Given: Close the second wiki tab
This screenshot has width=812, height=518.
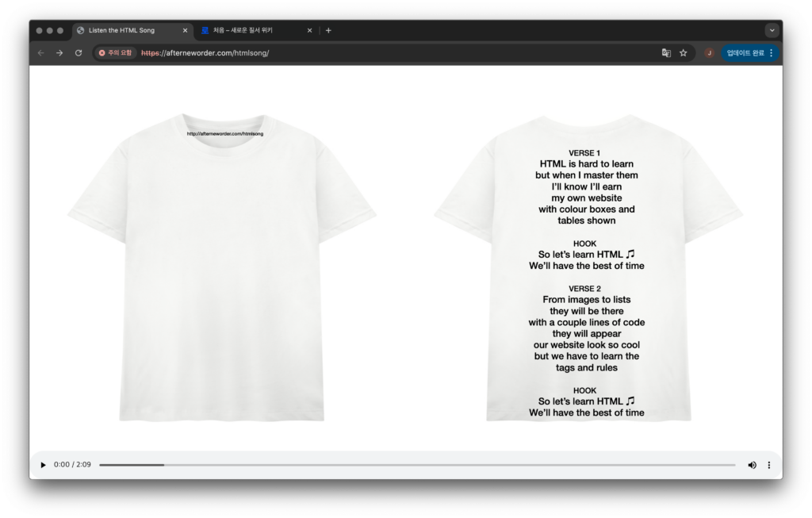Looking at the screenshot, I should (310, 31).
